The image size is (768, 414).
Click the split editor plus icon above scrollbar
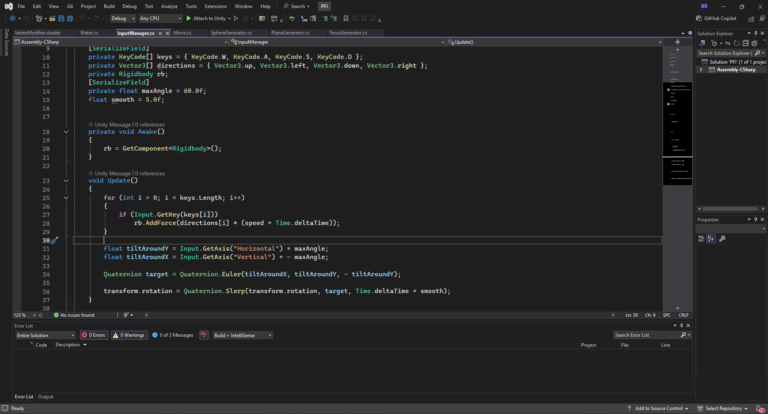(677, 42)
